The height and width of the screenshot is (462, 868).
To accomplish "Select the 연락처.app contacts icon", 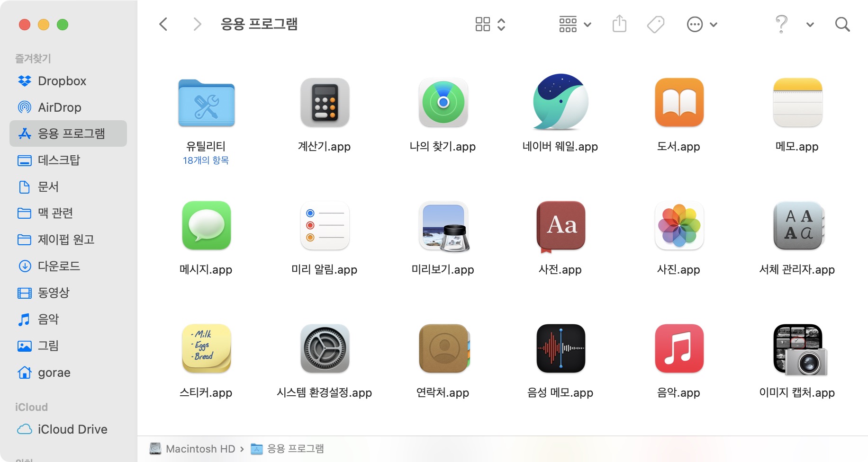I will pos(444,349).
